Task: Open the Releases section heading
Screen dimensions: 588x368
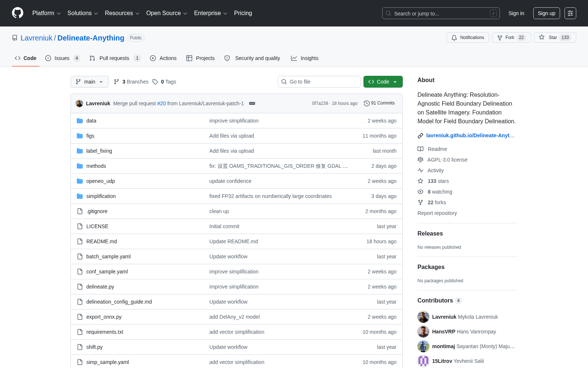Action: (430, 234)
